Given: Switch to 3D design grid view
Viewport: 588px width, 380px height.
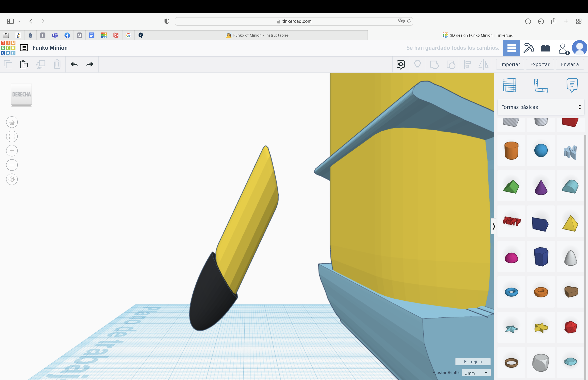Looking at the screenshot, I should click(x=511, y=48).
